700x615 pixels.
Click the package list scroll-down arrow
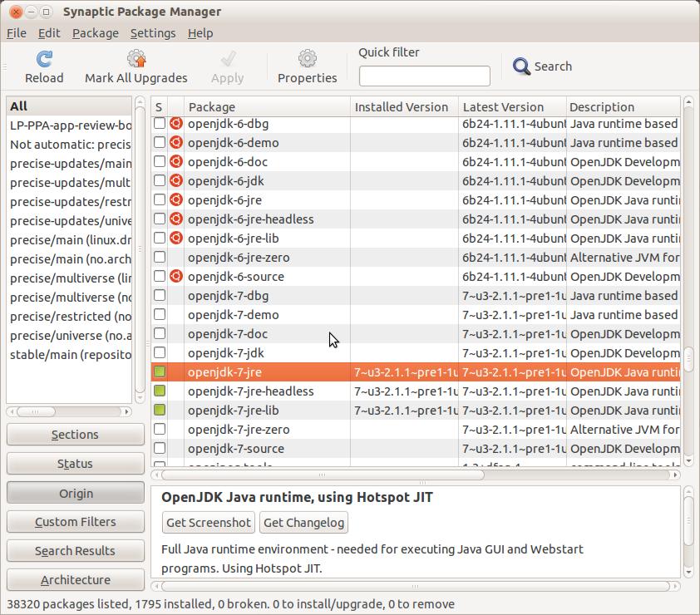click(688, 461)
